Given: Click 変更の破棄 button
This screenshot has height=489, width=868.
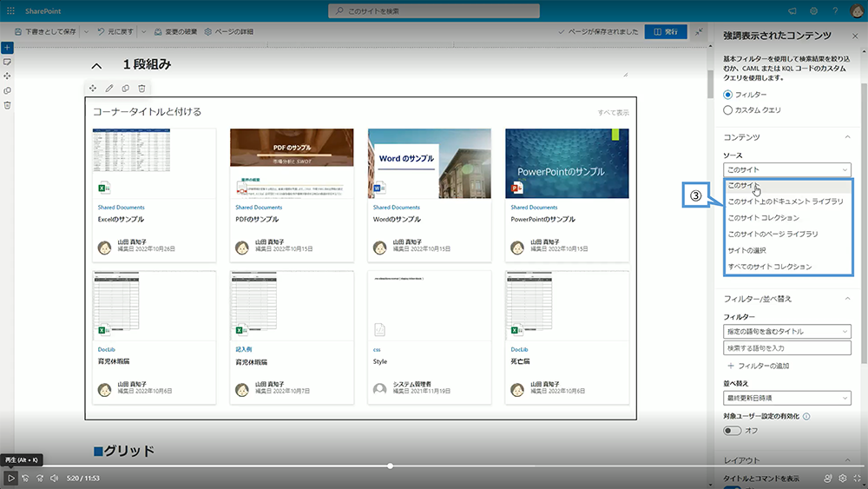Looking at the screenshot, I should (x=175, y=31).
